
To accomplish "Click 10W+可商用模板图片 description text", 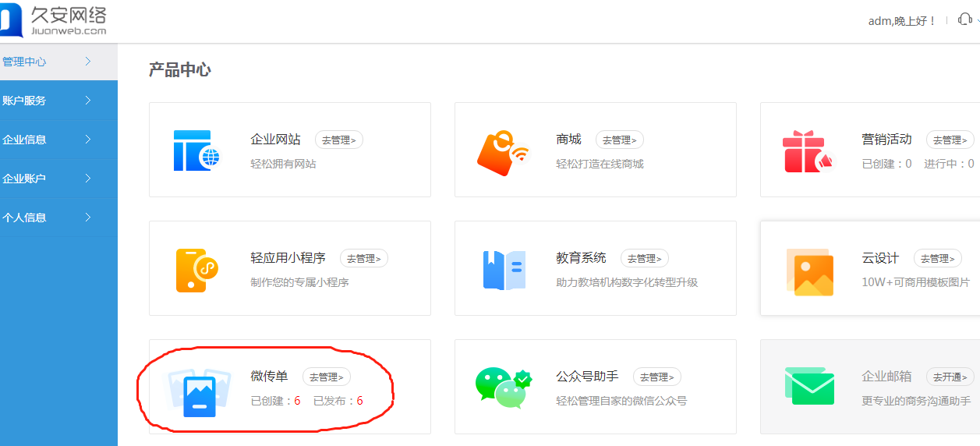I will coord(916,282).
